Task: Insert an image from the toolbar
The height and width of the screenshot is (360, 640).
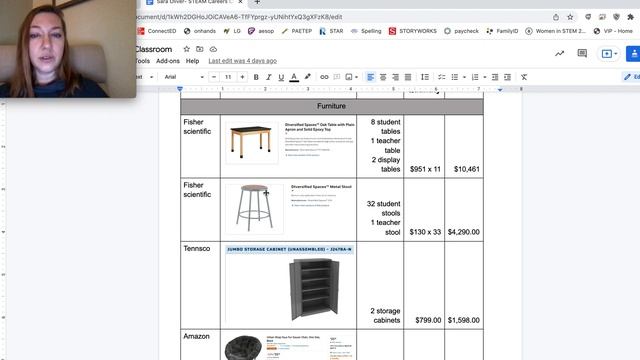Action: point(349,77)
